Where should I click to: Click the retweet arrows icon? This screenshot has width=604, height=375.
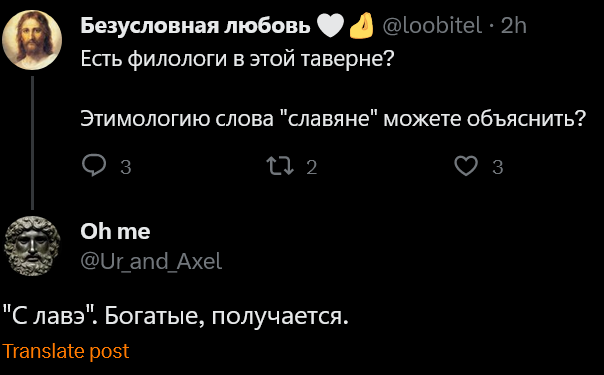pyautogui.click(x=280, y=166)
